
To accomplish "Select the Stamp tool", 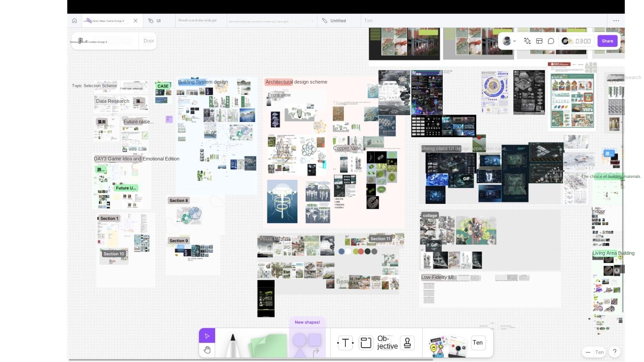I will [x=407, y=343].
